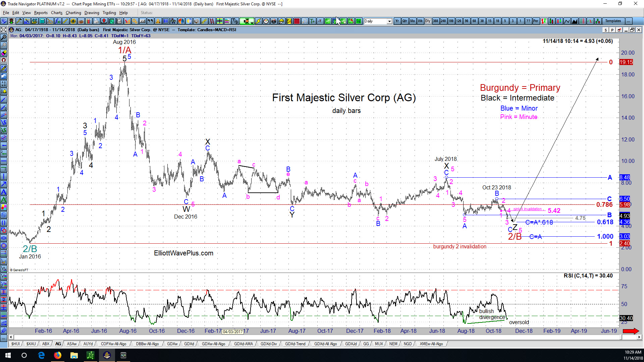The height and width of the screenshot is (362, 644).
Task: Click the 04/03/2017 date label on axis
Action: [233, 332]
